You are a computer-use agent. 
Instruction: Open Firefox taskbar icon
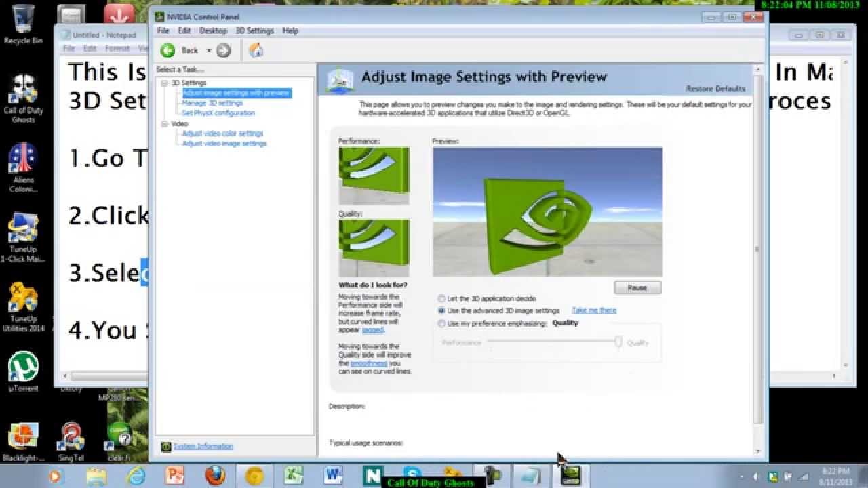click(215, 476)
